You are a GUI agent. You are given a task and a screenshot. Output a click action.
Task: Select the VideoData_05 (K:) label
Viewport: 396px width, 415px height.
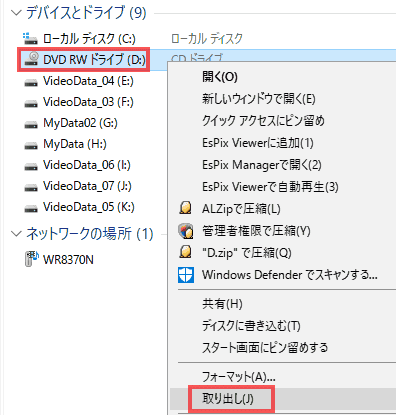89,207
